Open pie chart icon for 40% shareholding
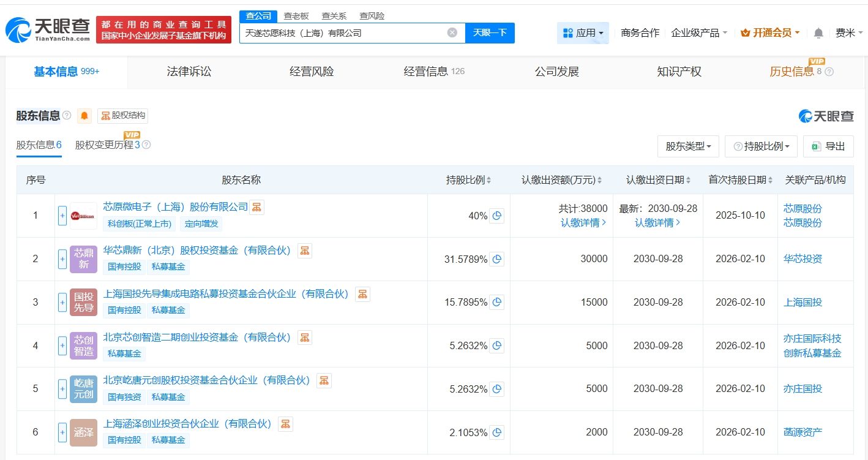Image resolution: width=868 pixels, height=460 pixels. pyautogui.click(x=497, y=216)
